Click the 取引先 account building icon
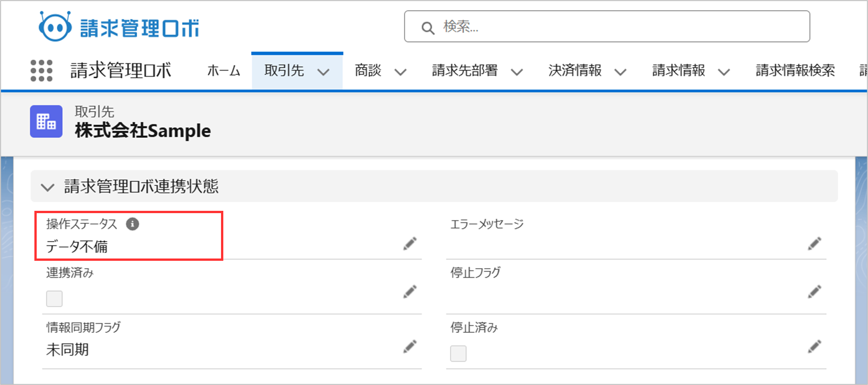Screen dimensions: 868x385 46,121
